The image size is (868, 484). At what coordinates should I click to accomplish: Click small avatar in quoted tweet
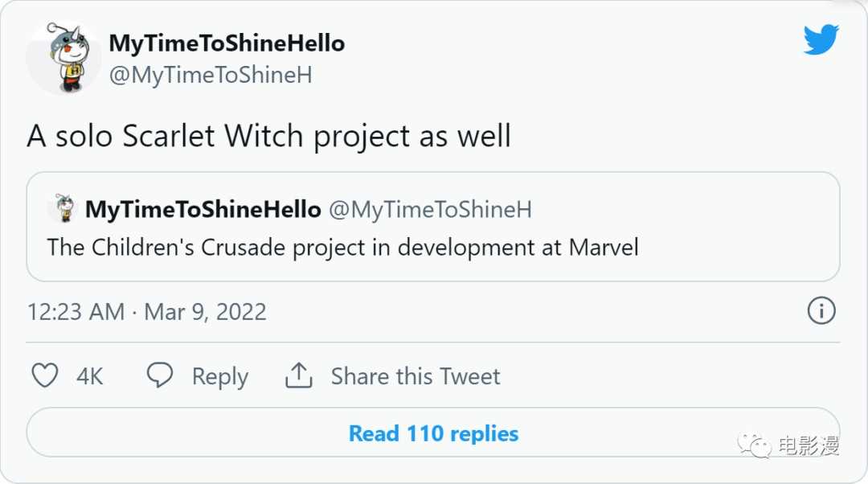coord(61,208)
